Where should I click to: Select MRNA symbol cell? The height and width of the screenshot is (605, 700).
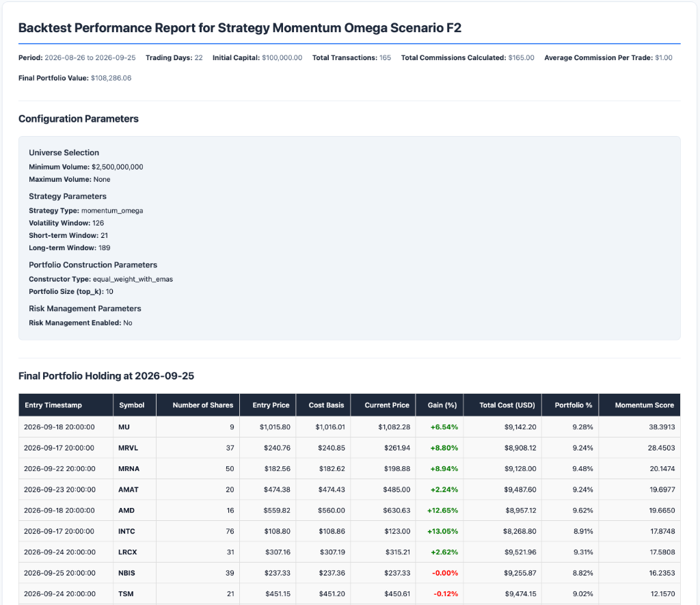[x=135, y=469]
